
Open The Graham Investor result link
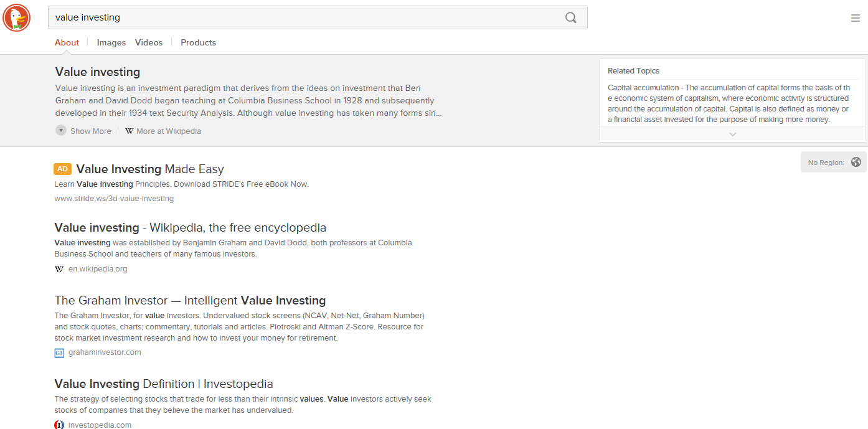click(x=190, y=300)
